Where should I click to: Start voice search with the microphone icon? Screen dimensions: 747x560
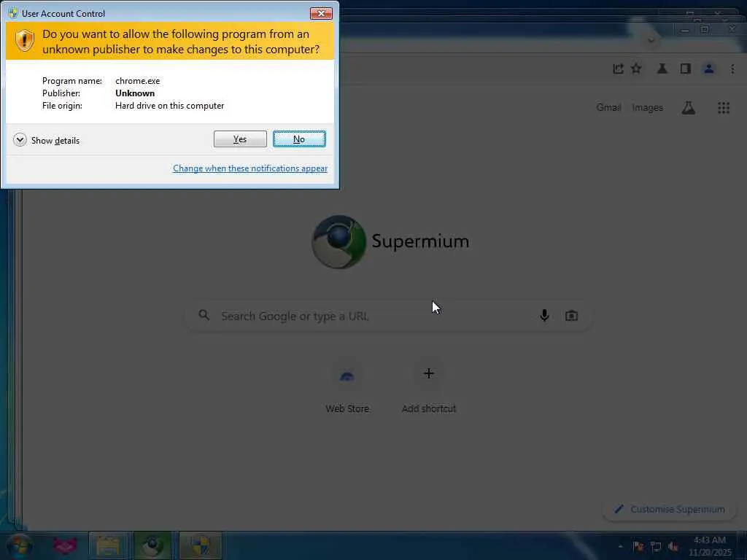(x=544, y=315)
